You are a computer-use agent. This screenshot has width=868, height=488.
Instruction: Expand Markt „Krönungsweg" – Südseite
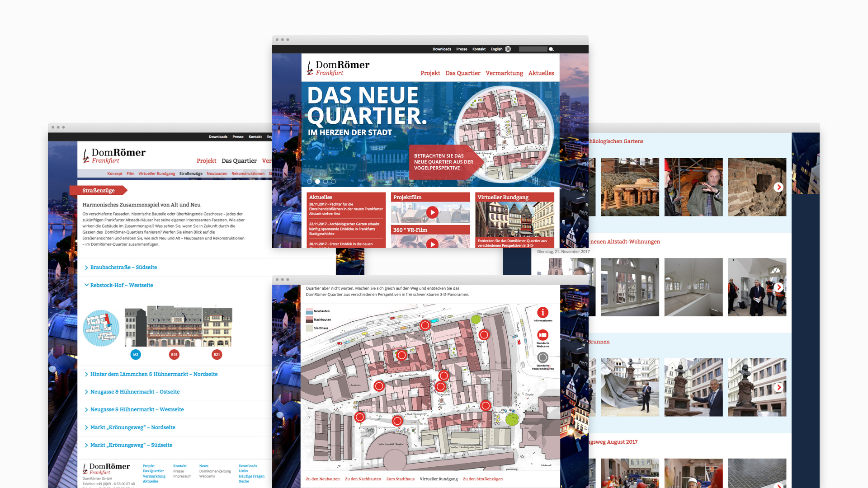pos(128,445)
